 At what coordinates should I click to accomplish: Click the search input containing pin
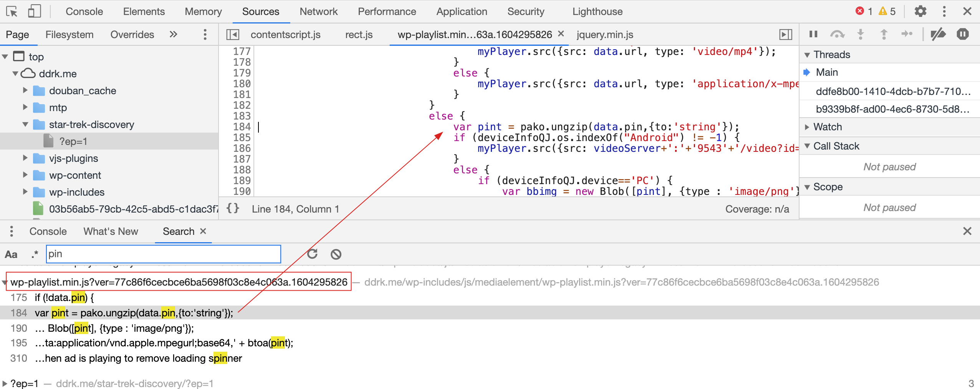coord(163,254)
